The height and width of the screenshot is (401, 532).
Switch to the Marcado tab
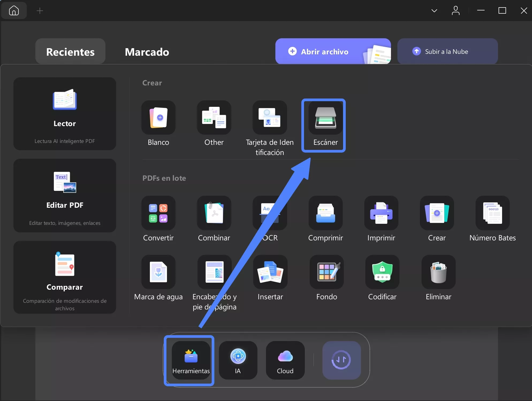[147, 52]
